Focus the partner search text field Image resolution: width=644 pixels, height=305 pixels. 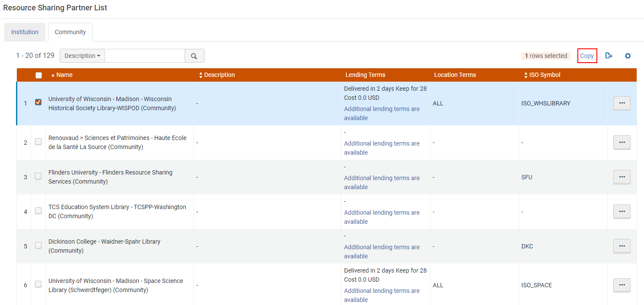(145, 56)
